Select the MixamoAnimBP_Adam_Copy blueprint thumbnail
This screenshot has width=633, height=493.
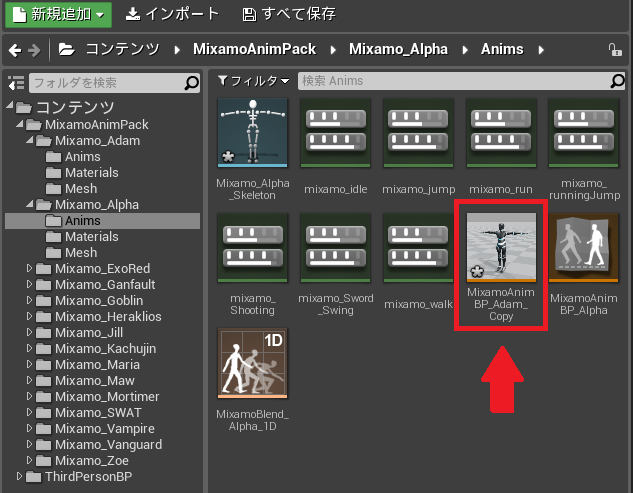point(501,247)
